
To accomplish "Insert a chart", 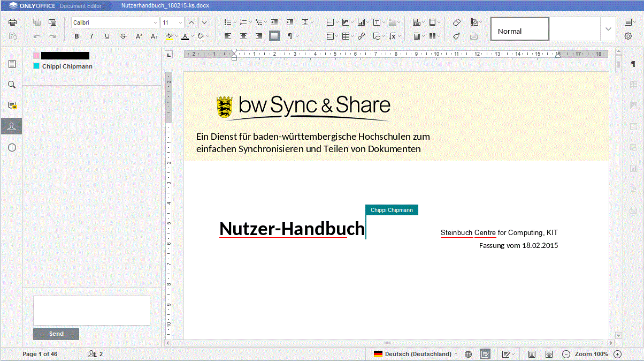I will click(x=363, y=22).
